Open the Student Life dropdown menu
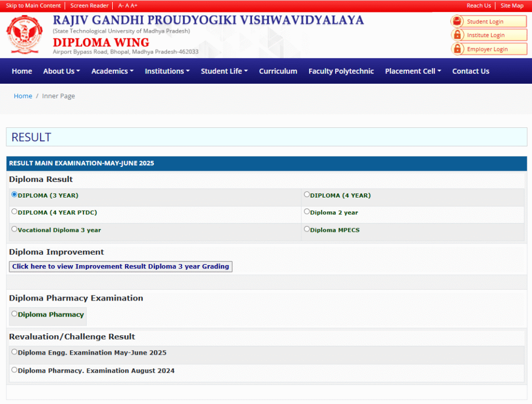This screenshot has width=532, height=404. 224,71
